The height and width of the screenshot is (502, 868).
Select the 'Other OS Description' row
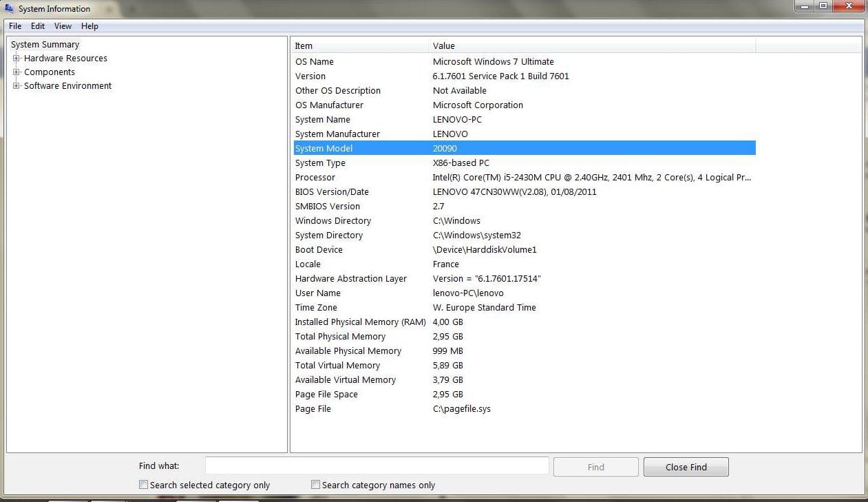pos(525,91)
